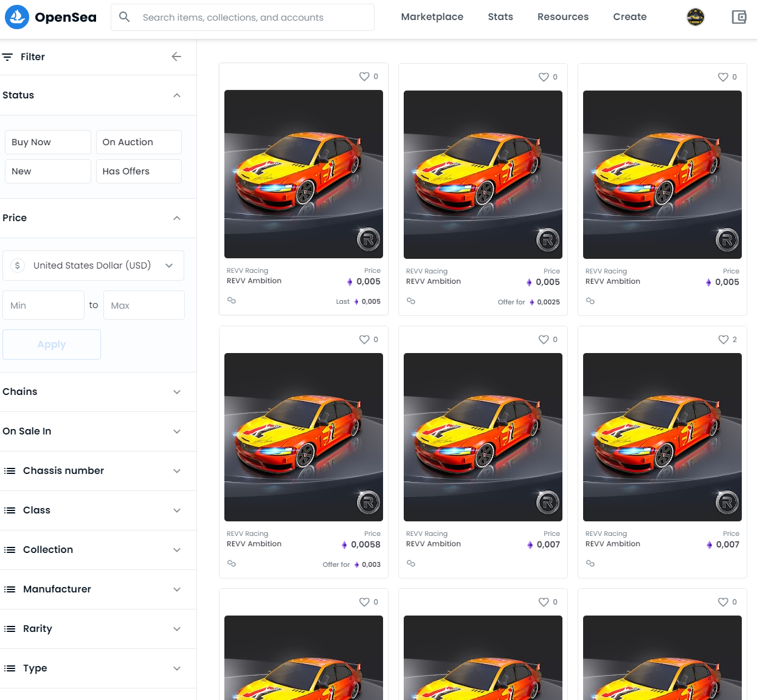Screen dimensions: 757x700
Task: Click the REVV badge on the 0,0058 car image
Action: [368, 503]
